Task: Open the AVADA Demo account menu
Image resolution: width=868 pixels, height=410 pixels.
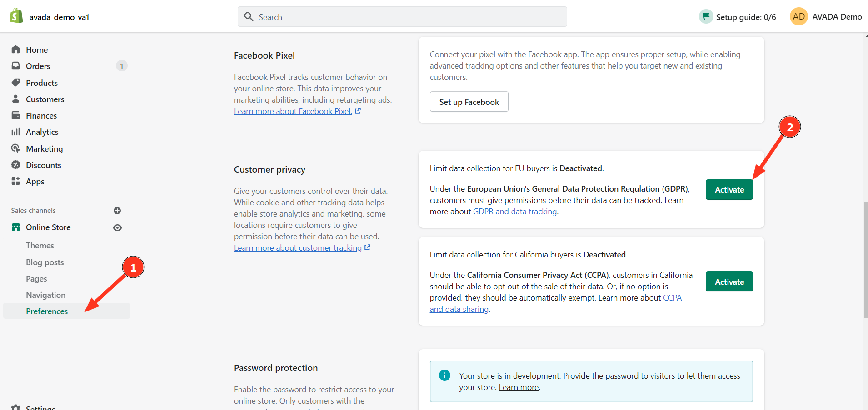Action: point(826,17)
